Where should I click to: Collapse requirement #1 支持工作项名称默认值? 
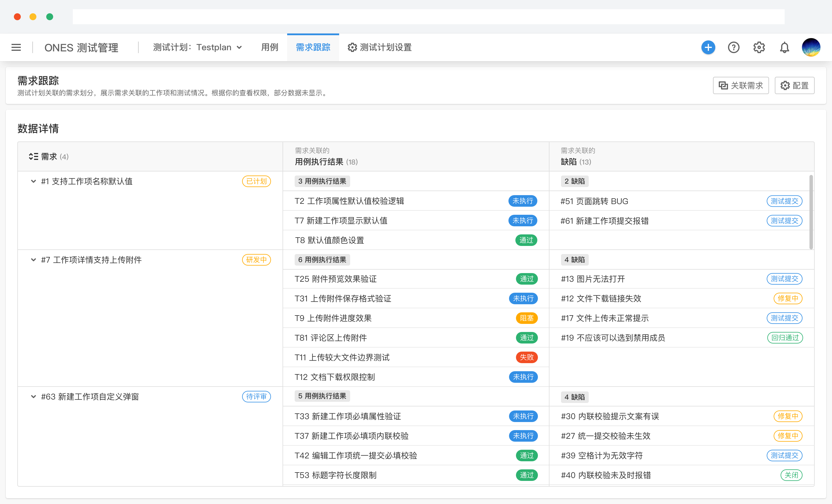34,182
